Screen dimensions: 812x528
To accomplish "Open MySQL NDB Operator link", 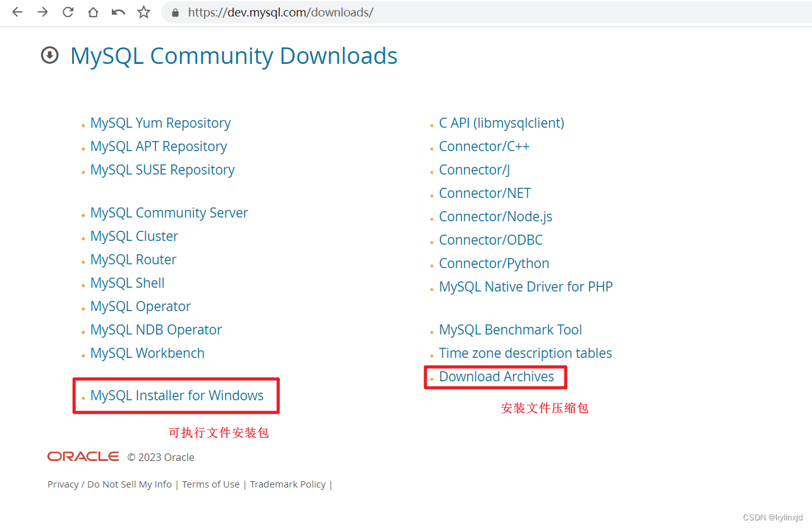I will tap(156, 329).
